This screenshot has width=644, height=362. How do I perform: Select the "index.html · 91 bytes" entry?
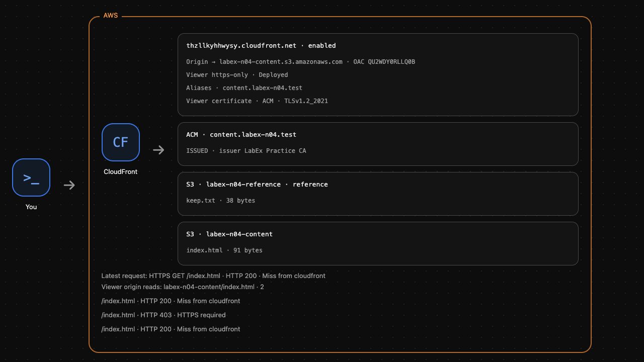pos(224,250)
